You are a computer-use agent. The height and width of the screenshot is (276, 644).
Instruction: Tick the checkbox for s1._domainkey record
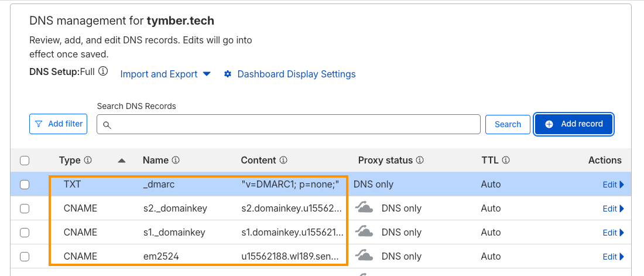click(25, 233)
